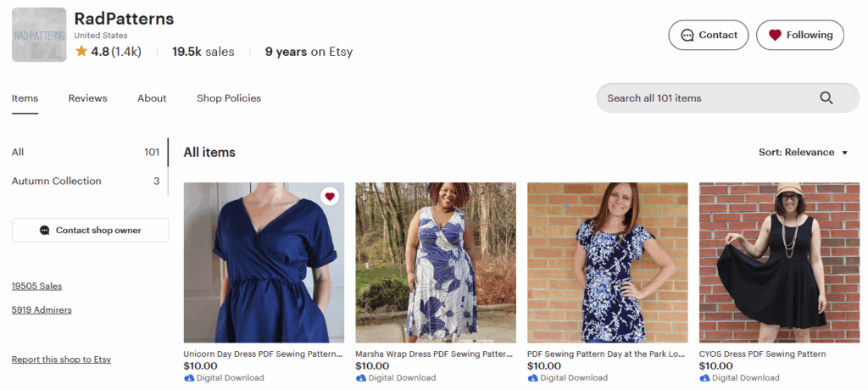Focus the Search all 101 items field
Viewport: 868px width, 390px height.
pos(704,98)
